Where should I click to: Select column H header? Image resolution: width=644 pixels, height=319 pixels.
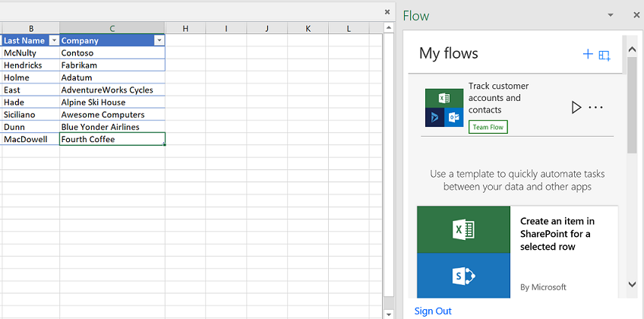click(185, 29)
